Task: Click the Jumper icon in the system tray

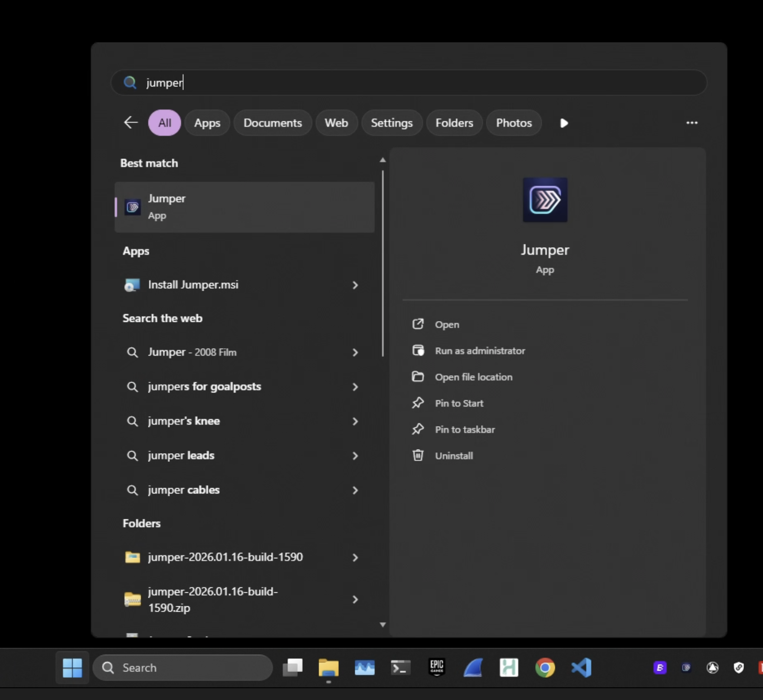Action: coord(686,667)
